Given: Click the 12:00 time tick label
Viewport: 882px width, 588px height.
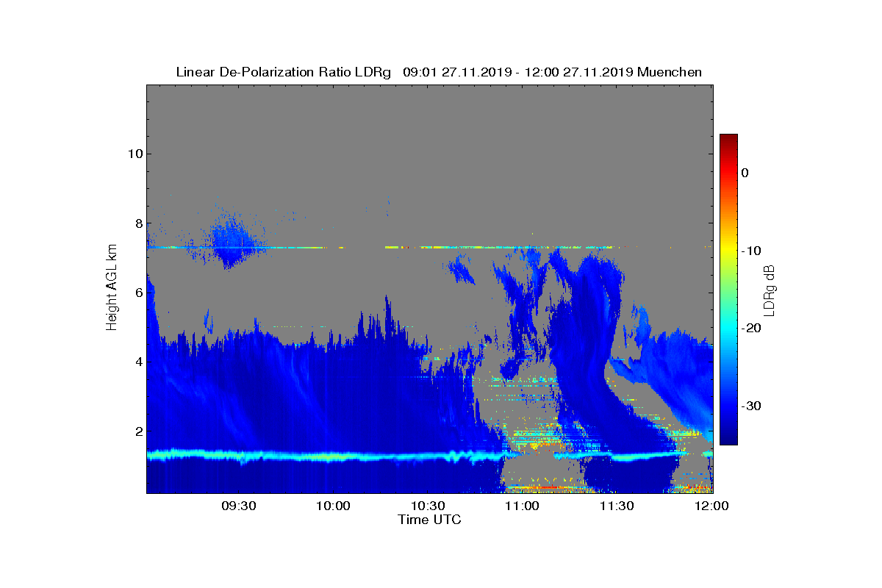Looking at the screenshot, I should click(x=711, y=506).
